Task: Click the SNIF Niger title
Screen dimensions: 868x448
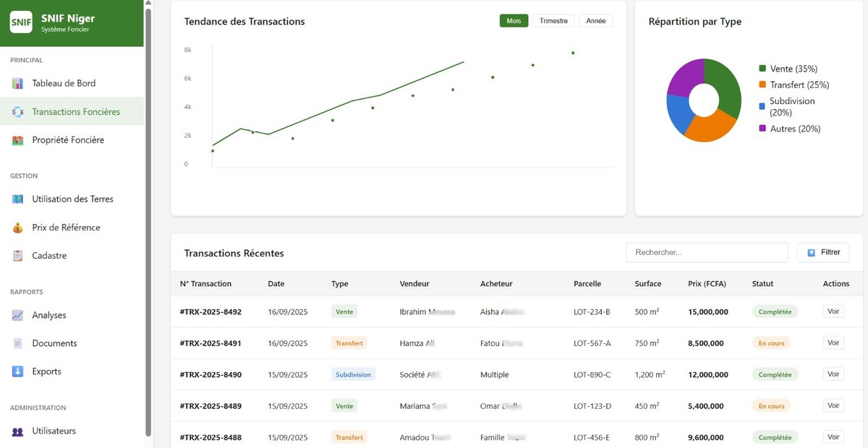Action: (68, 18)
